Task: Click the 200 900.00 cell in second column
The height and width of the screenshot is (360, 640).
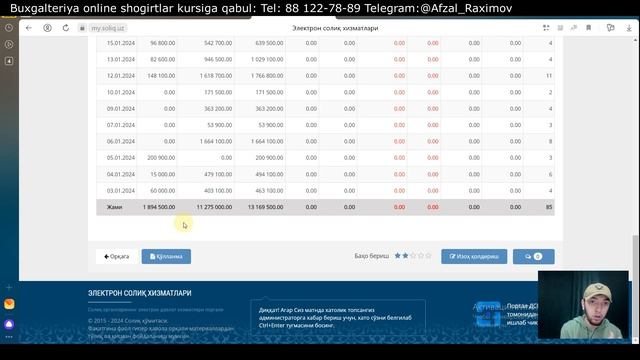Action: [161, 158]
